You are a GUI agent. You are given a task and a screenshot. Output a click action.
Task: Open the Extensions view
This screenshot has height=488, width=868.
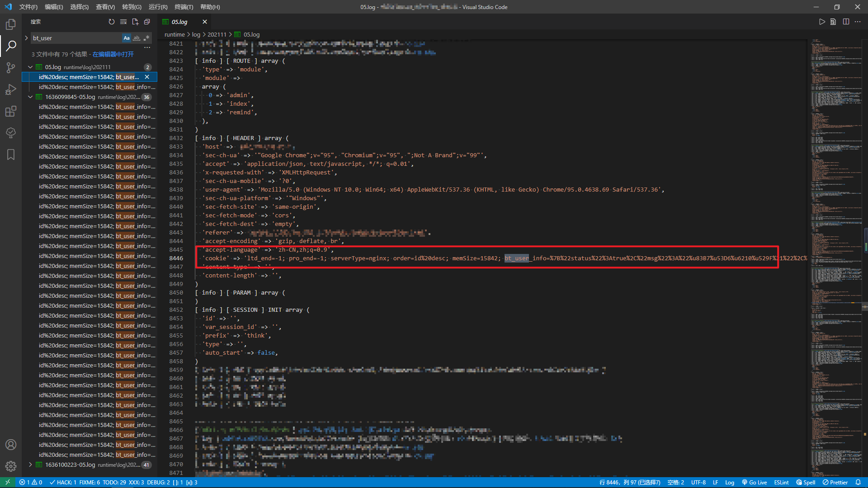coord(11,111)
